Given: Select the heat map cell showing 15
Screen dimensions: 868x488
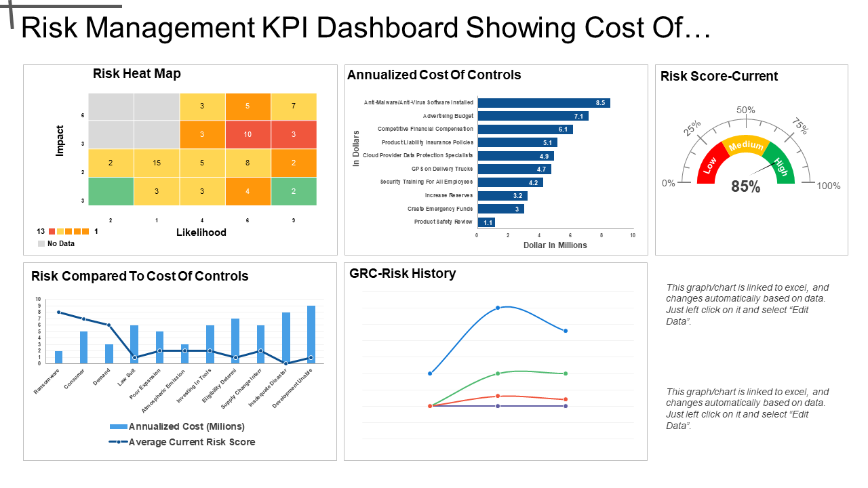Looking at the screenshot, I should tap(157, 163).
